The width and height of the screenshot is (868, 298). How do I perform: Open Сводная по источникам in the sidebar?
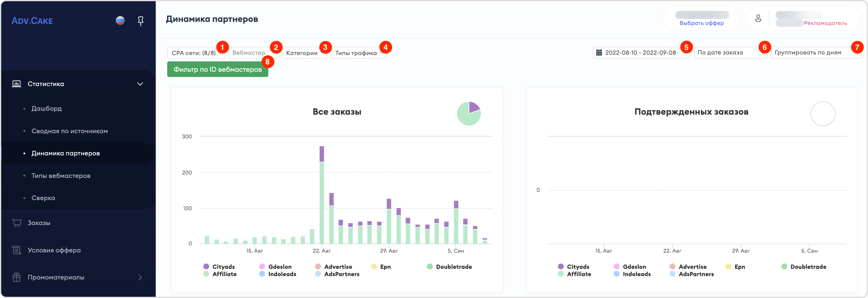tap(70, 131)
